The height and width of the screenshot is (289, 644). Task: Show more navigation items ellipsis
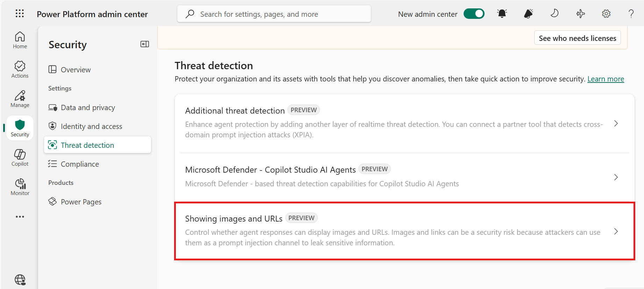(x=20, y=217)
